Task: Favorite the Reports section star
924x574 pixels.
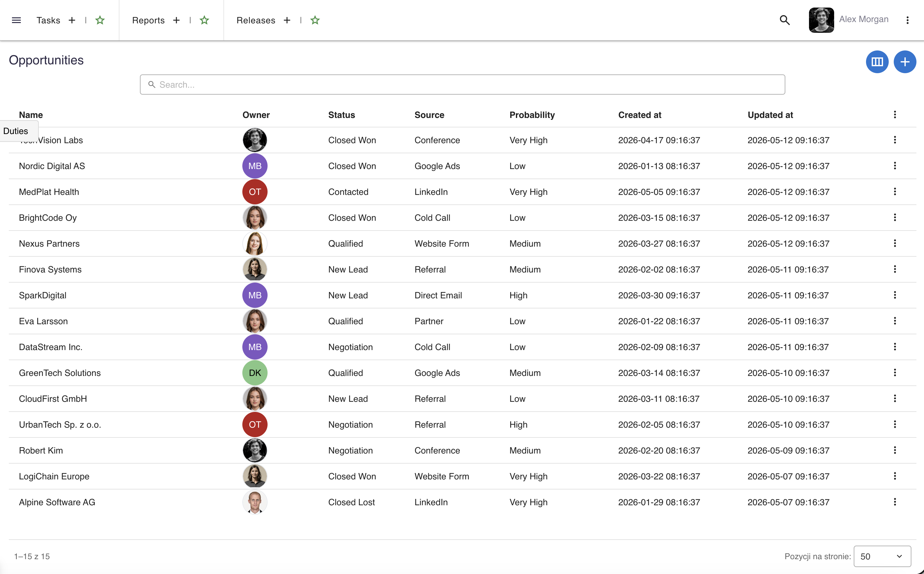Action: coord(205,20)
